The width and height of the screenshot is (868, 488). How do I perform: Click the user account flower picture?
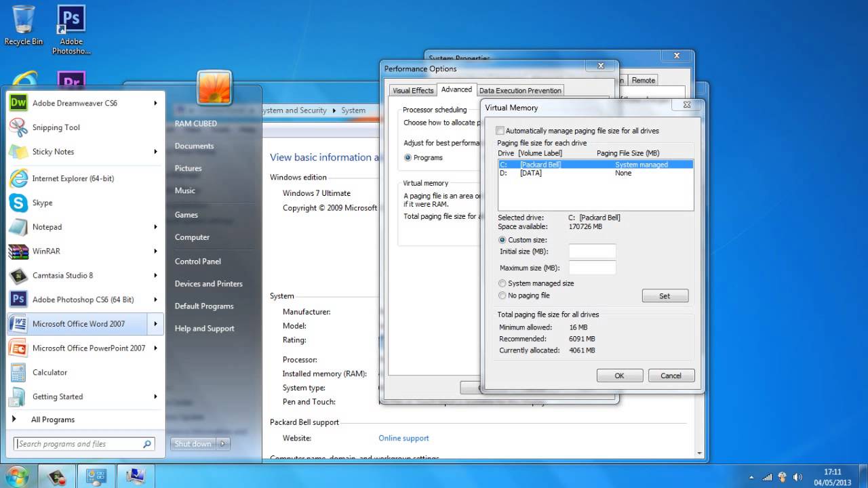pyautogui.click(x=214, y=87)
